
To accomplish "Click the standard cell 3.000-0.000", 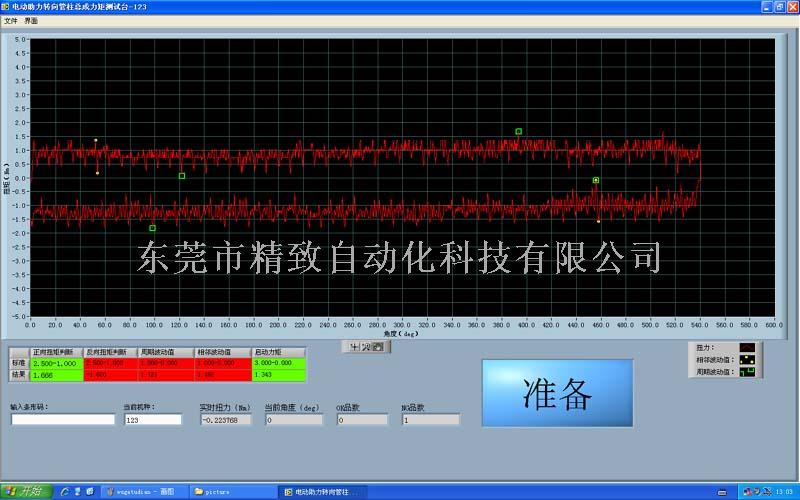I will [x=279, y=363].
